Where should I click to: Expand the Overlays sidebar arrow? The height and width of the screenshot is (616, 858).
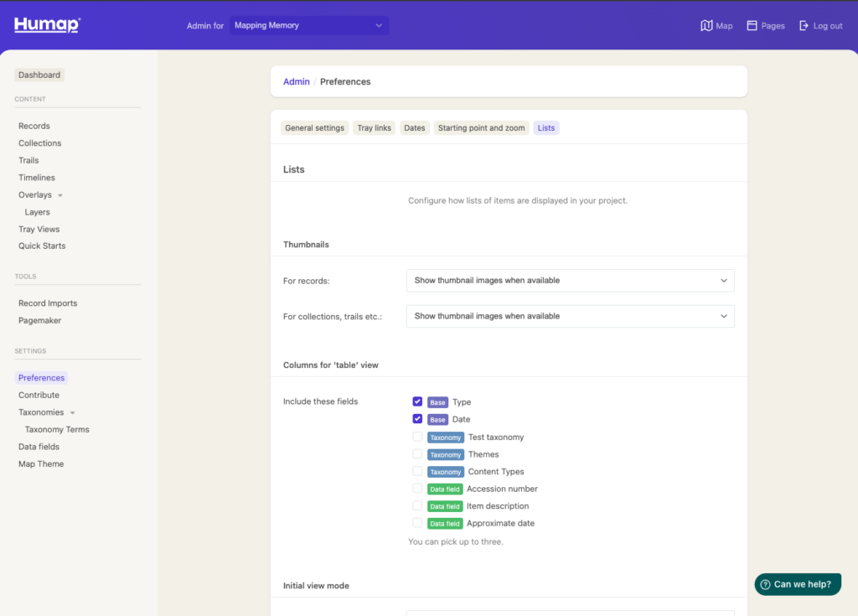60,195
